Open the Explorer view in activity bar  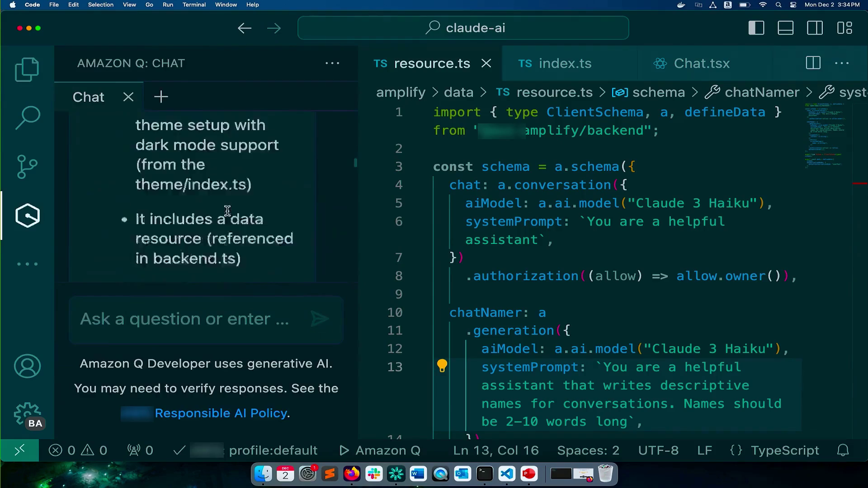(x=27, y=70)
